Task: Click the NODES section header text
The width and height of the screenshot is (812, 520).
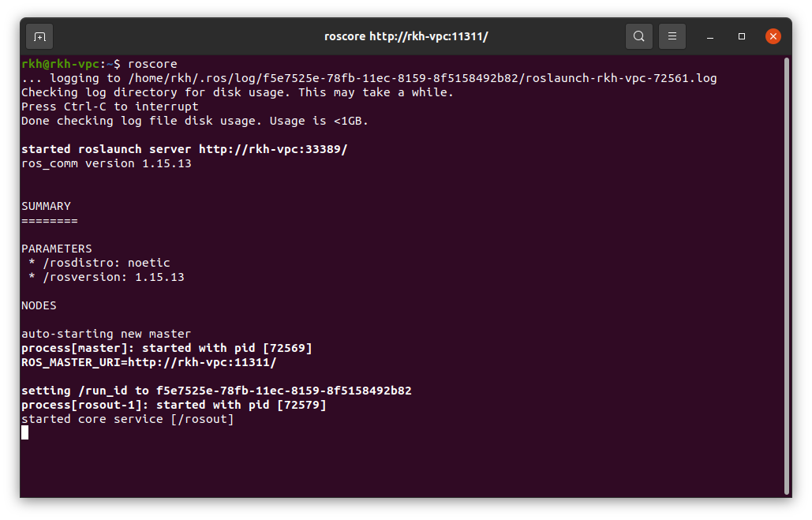Action: coord(38,305)
